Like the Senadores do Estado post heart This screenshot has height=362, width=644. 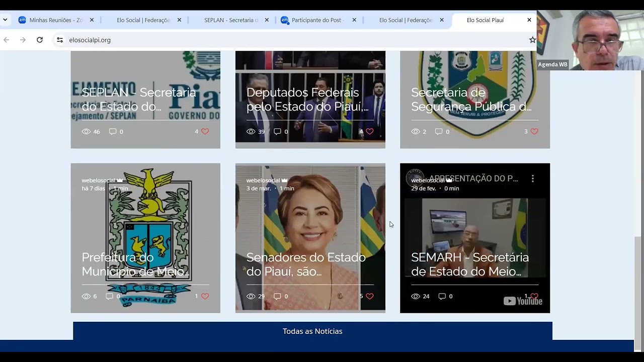click(x=369, y=296)
